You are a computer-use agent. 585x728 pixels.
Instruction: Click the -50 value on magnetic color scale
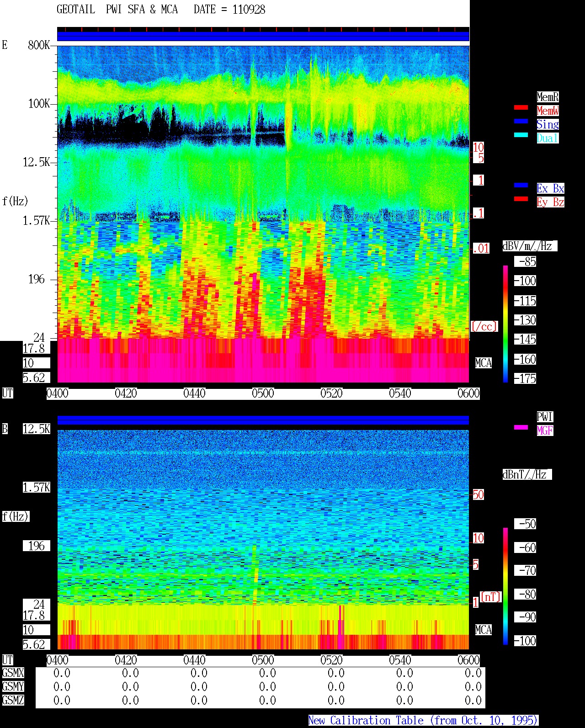526,524
